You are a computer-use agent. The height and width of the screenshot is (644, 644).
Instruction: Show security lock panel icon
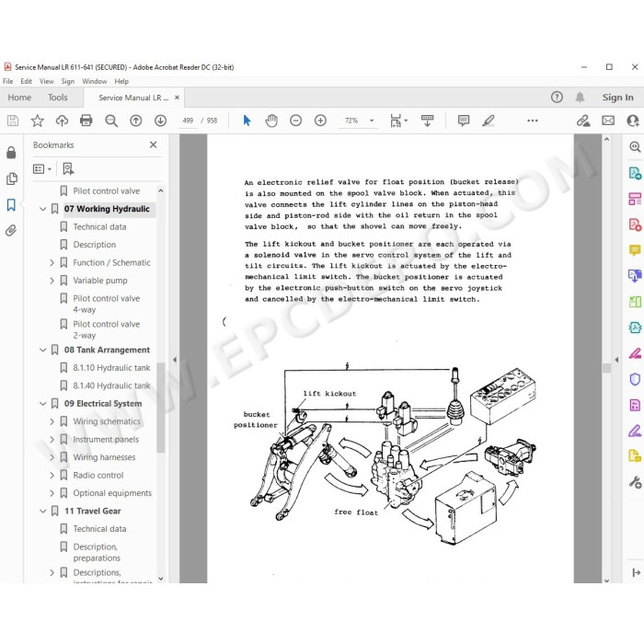(x=11, y=153)
